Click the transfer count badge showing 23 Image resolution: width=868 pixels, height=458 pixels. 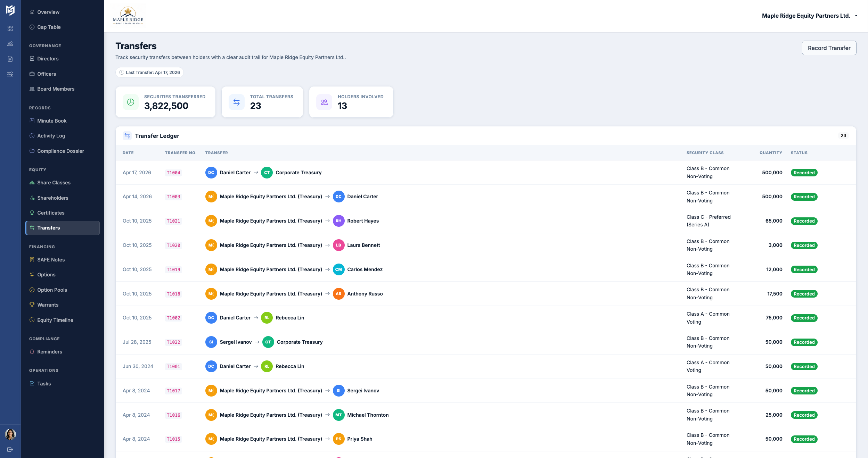click(x=843, y=135)
